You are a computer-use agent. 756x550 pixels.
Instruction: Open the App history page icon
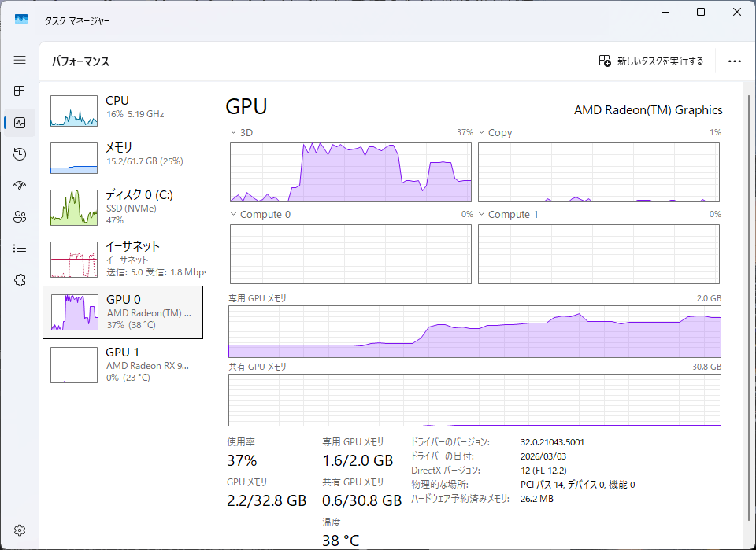click(20, 154)
